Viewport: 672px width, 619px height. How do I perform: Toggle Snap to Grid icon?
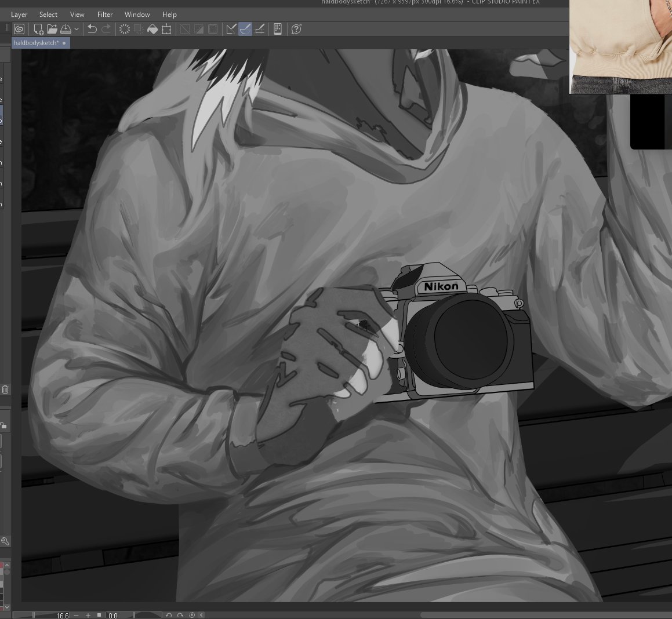[x=259, y=29]
